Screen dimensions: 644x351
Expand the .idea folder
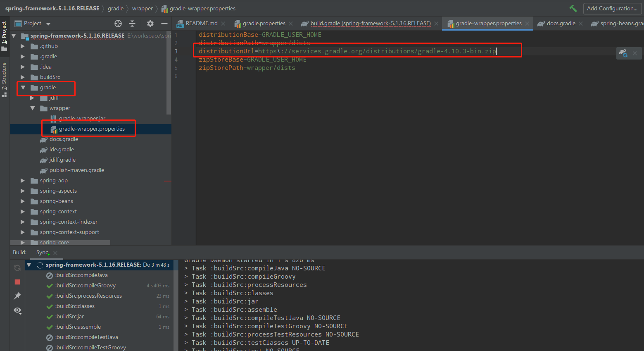23,67
